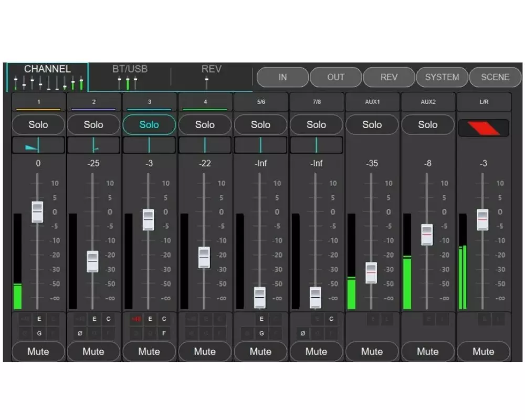Switch to the BT/USB fader tab
The image size is (525, 420).
tap(130, 77)
